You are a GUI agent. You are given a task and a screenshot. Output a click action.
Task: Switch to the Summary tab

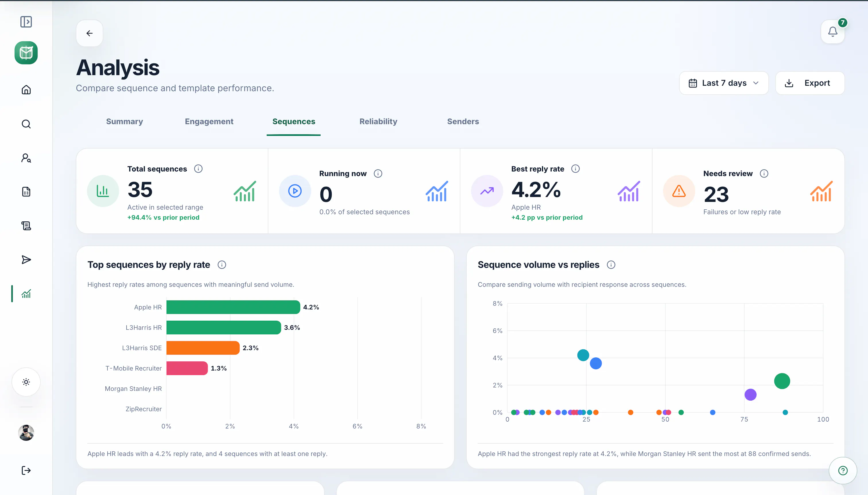coord(125,121)
